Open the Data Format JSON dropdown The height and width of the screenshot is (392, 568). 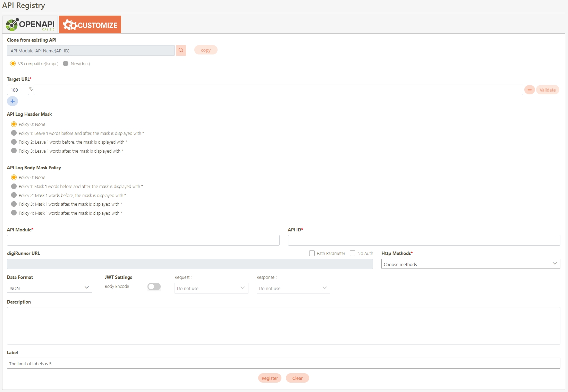pyautogui.click(x=50, y=288)
